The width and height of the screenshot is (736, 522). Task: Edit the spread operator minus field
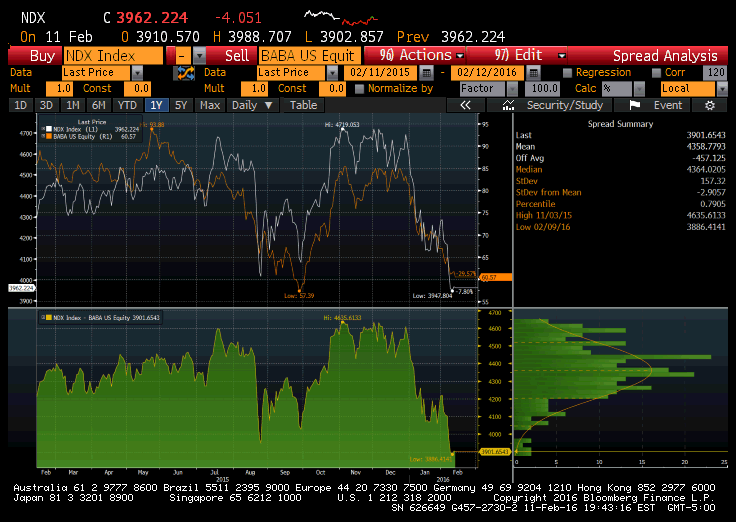(184, 56)
